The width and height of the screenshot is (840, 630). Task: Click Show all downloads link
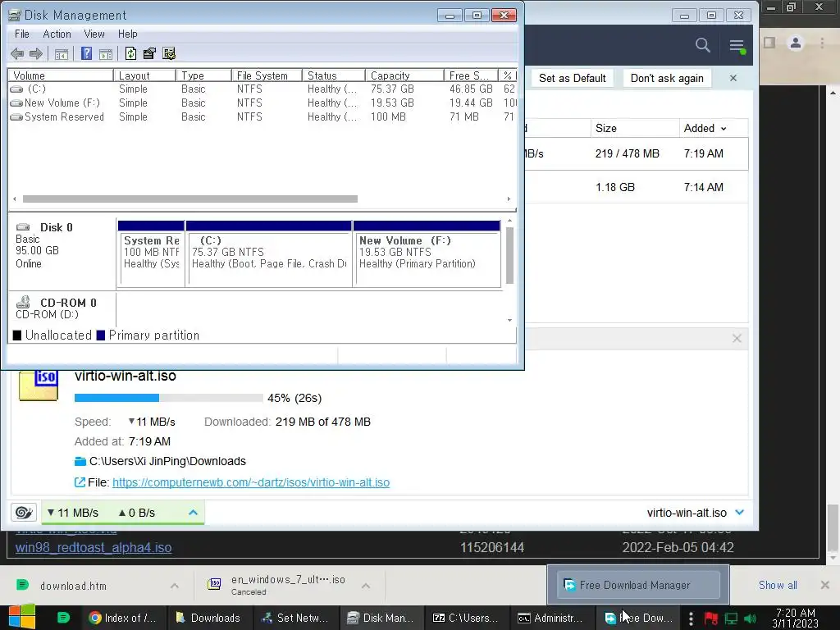pos(778,585)
